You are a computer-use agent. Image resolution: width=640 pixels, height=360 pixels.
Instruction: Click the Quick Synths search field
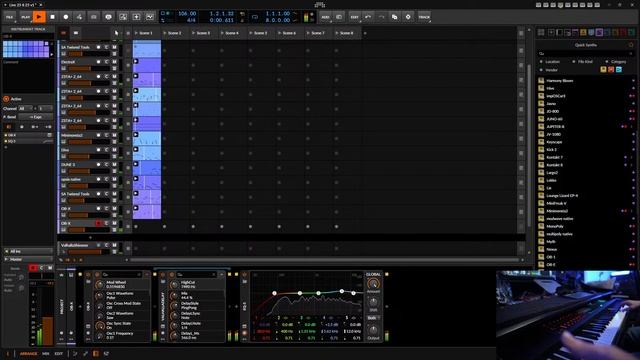(586, 53)
